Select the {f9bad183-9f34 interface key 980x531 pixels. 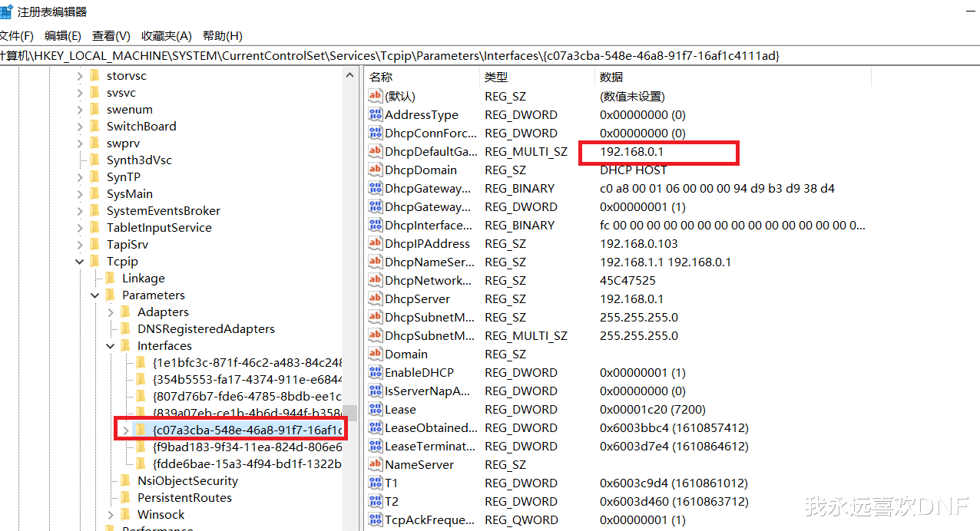[247, 447]
